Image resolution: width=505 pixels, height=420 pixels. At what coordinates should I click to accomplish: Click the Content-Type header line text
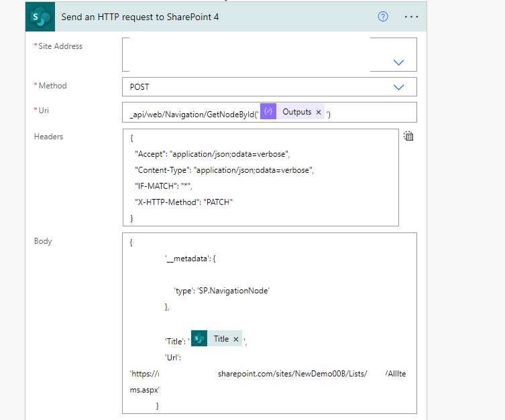pyautogui.click(x=224, y=170)
